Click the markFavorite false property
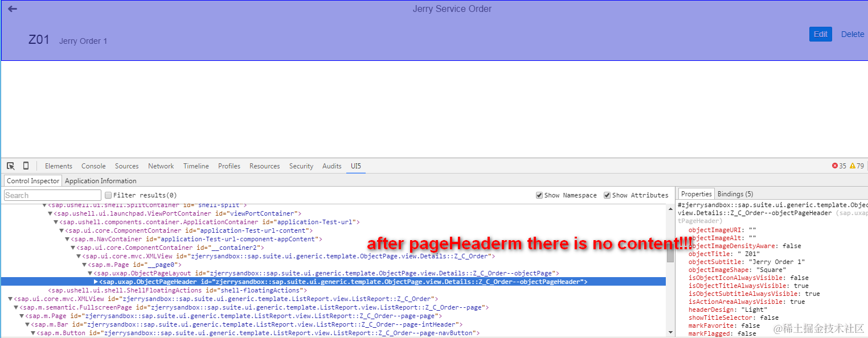Viewport: 868px width, 338px height. point(724,325)
